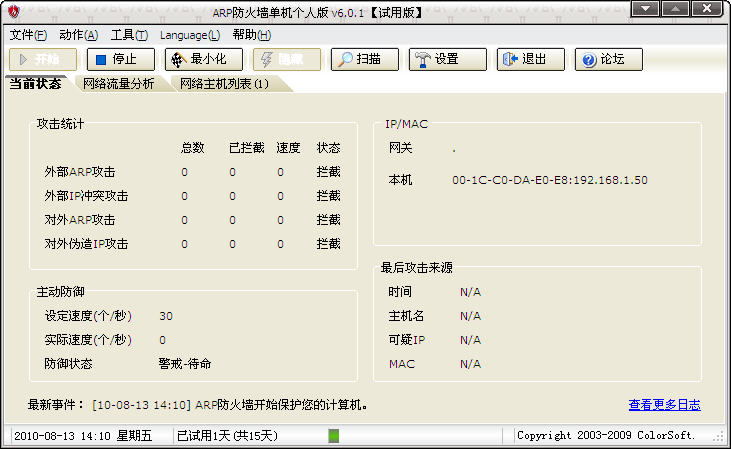This screenshot has height=449, width=731.
Task: Click the latest event message about ARP防火墙
Action: point(229,405)
